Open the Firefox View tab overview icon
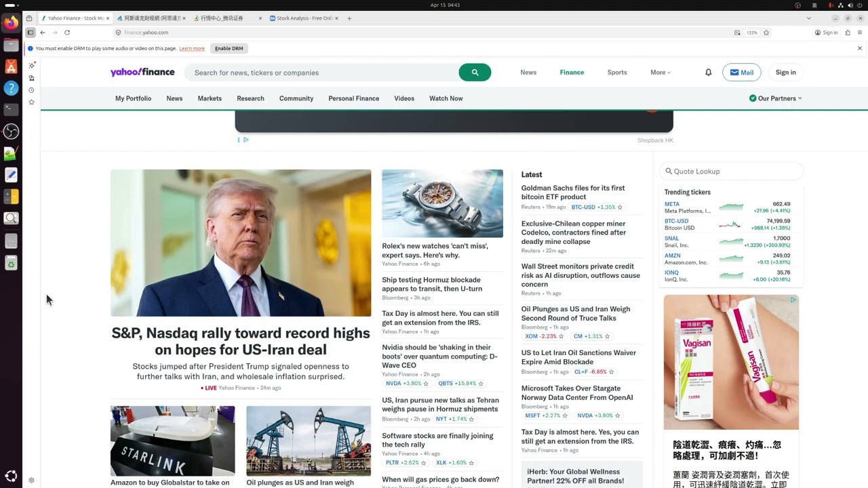The width and height of the screenshot is (868, 488). click(29, 18)
